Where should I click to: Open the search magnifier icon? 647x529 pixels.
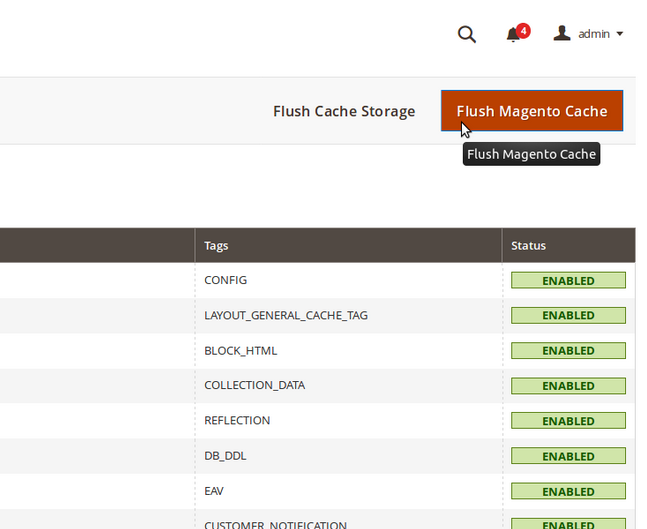[x=467, y=34]
